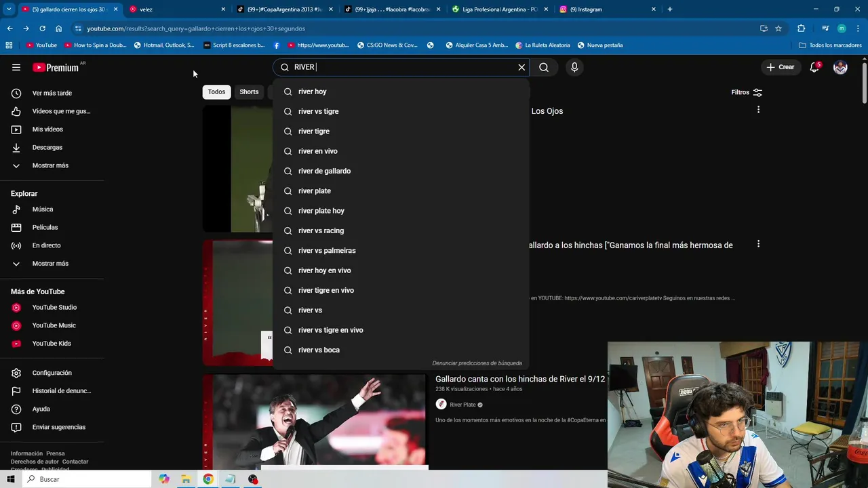Click the Windows taskbar Buscar box
Viewport: 868px width, 488px height.
coord(86,479)
